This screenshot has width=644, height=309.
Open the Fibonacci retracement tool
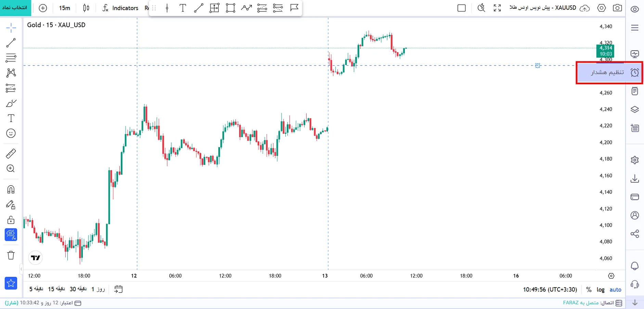(11, 58)
